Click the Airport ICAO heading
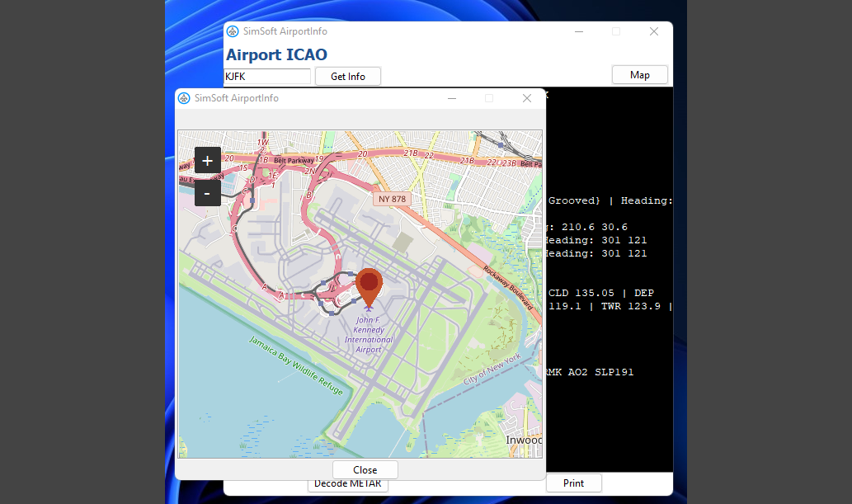The width and height of the screenshot is (852, 504). point(276,55)
